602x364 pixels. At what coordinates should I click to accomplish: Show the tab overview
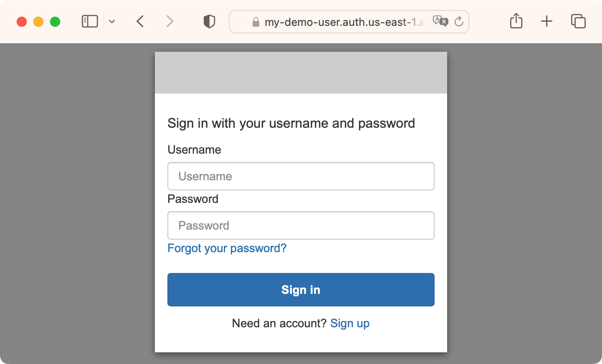pos(578,21)
